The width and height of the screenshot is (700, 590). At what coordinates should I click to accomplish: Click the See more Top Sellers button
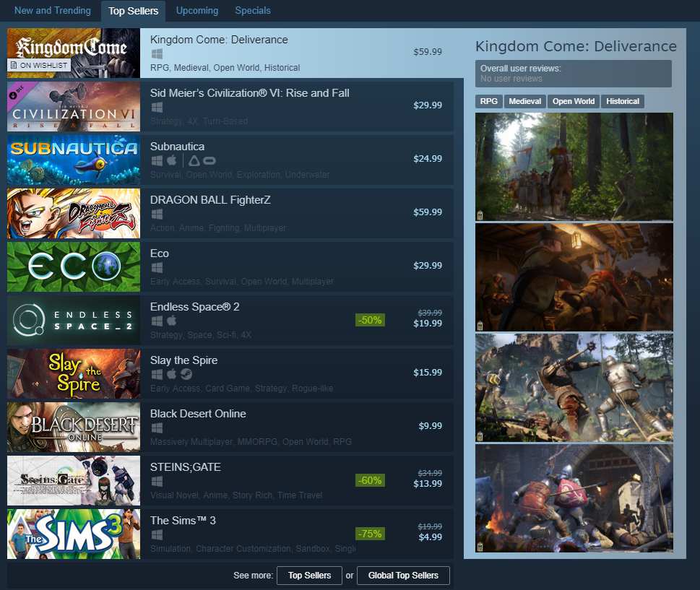click(x=309, y=576)
